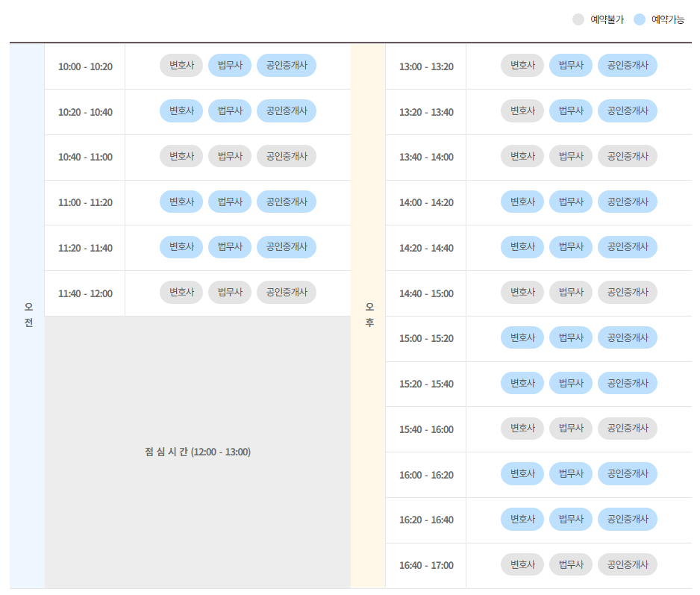Reserve 변호사 at 14:00-14:20
This screenshot has width=700, height=595.
pos(522,201)
